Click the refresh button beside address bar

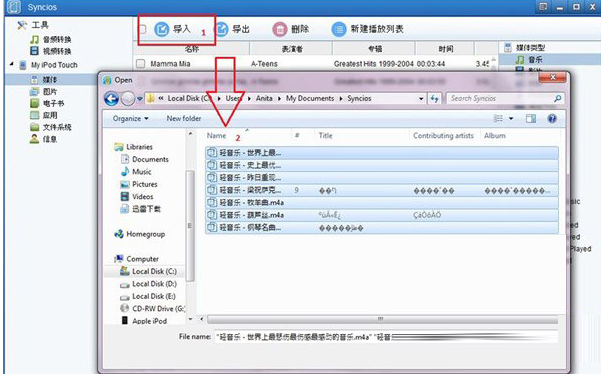click(x=434, y=99)
